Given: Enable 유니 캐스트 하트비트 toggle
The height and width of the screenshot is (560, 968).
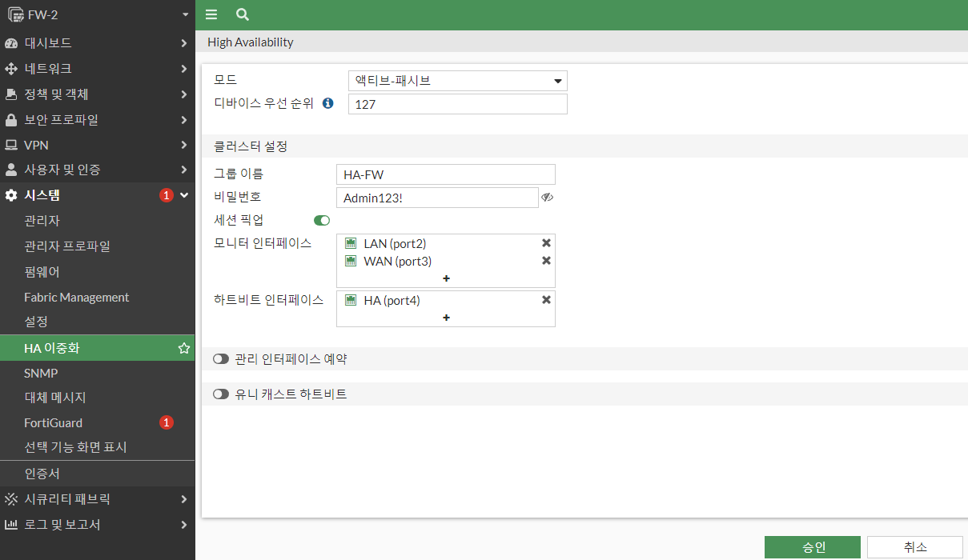Looking at the screenshot, I should click(x=221, y=394).
